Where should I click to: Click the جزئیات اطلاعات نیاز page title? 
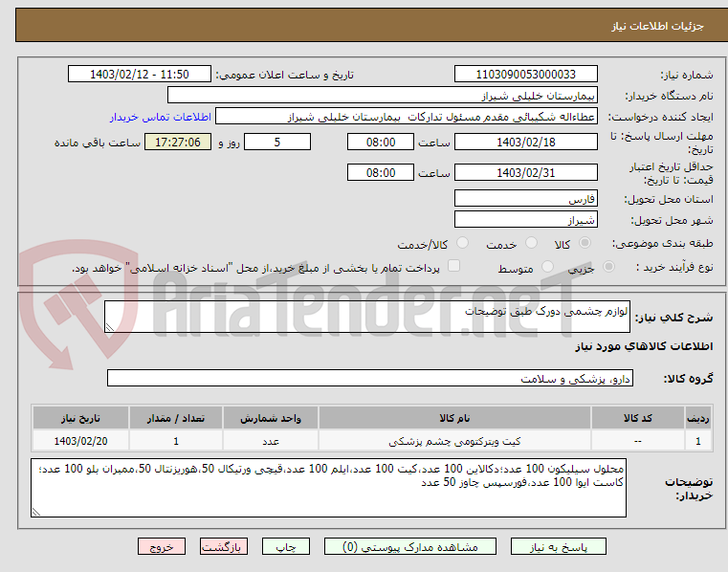(657, 26)
